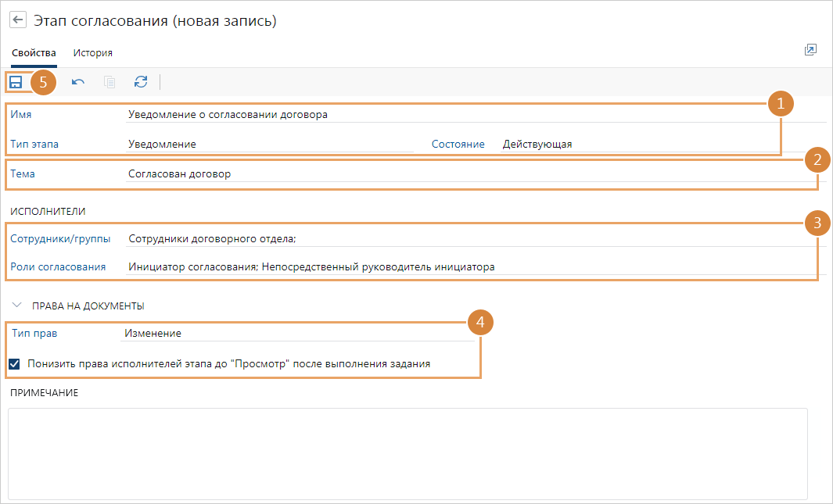Open the "Тип прав" value field
The image size is (833, 504).
point(297,334)
